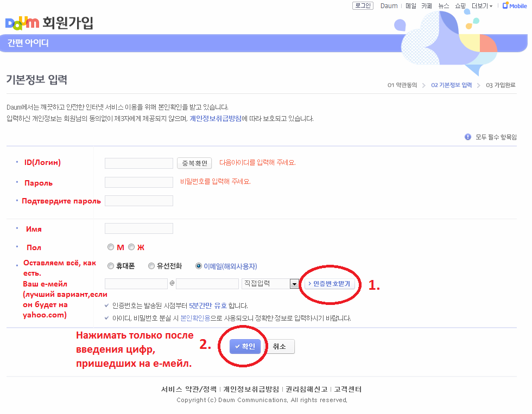Focus the ID (Логин) input field
Viewport: 532px width, 414px height.
(x=139, y=163)
